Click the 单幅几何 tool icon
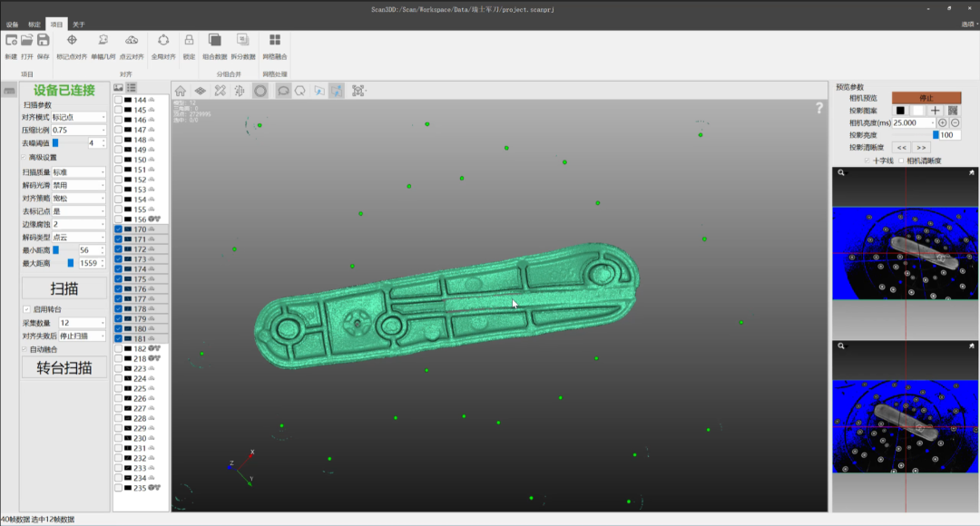Viewport: 980px width, 526px height. 103,40
